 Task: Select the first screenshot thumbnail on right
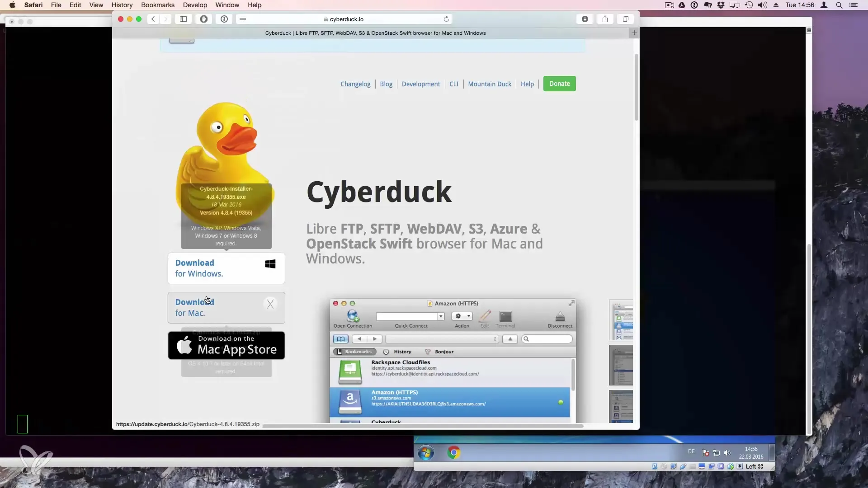click(x=621, y=320)
